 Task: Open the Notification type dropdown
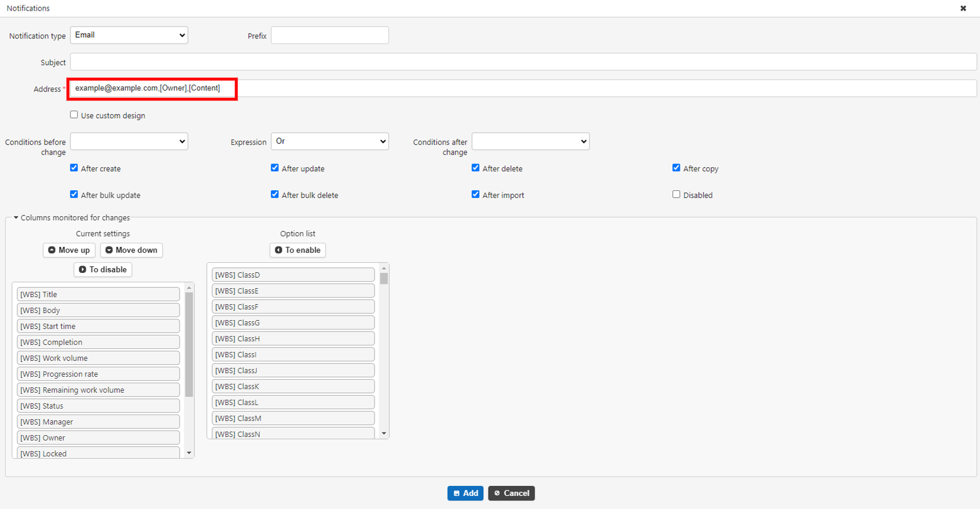[129, 35]
